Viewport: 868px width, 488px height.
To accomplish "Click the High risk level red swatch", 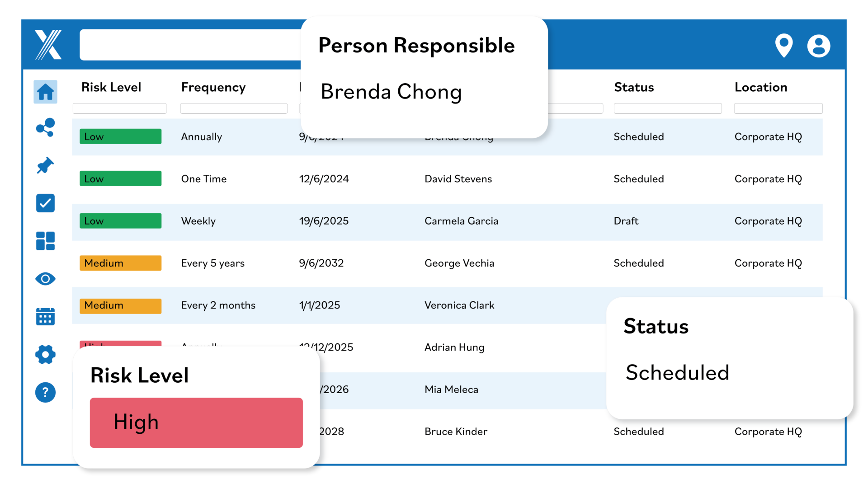I will click(196, 422).
